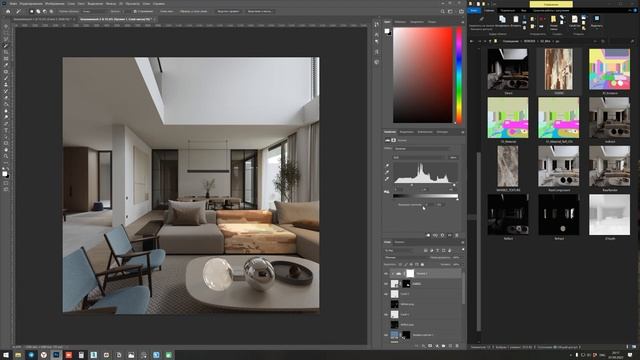The image size is (640, 360).
Task: Open the layer Opacity value dropdown
Action: click(457, 258)
